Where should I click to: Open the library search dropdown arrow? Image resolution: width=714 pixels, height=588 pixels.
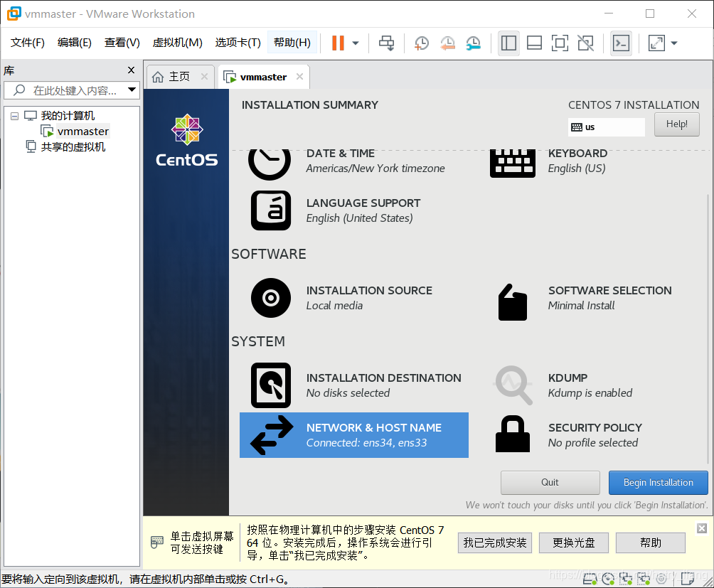(132, 90)
